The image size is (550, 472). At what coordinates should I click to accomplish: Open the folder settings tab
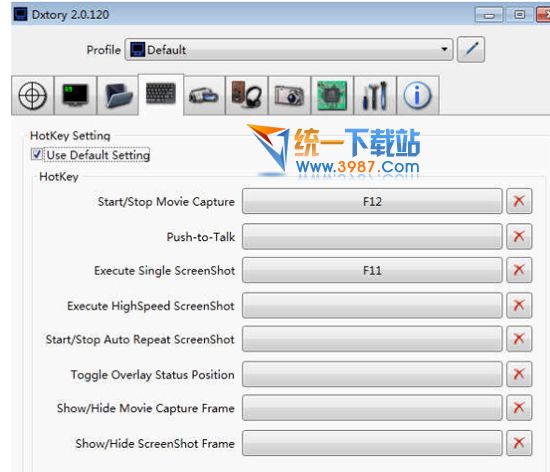tap(118, 95)
